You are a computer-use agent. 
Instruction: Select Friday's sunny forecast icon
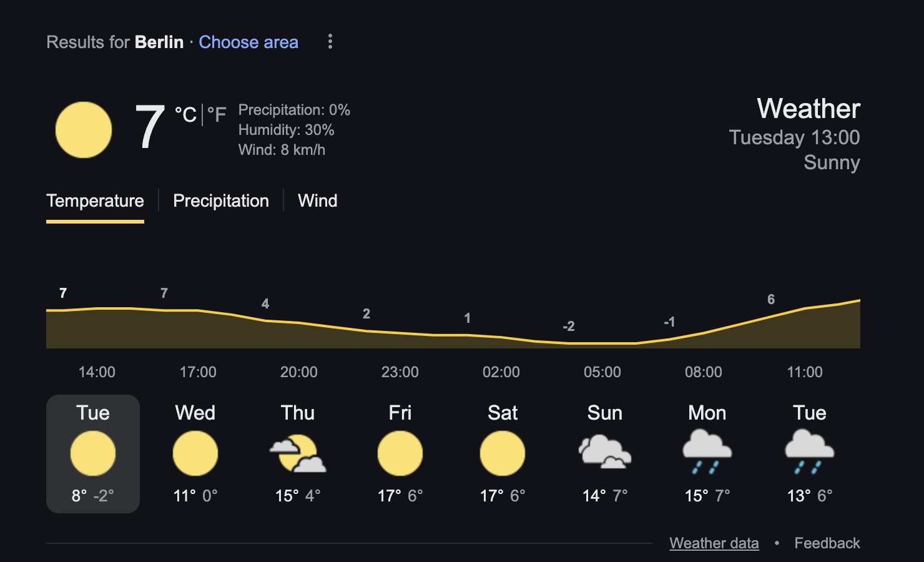click(x=400, y=453)
